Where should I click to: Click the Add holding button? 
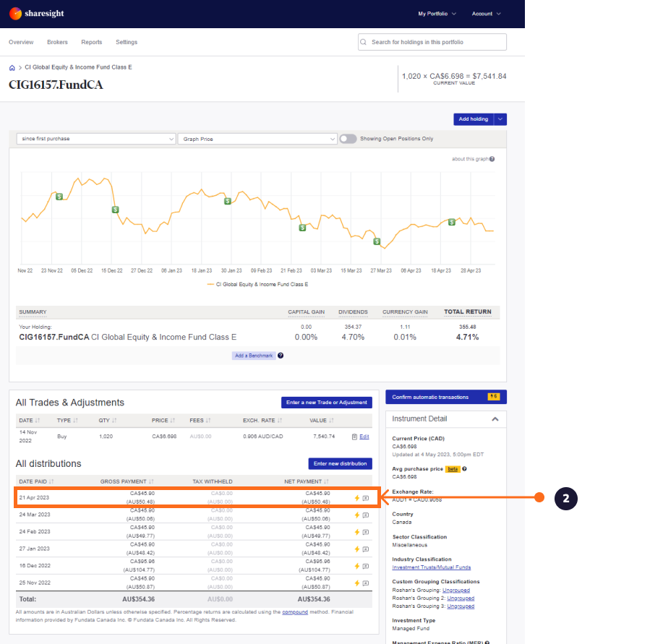click(474, 119)
